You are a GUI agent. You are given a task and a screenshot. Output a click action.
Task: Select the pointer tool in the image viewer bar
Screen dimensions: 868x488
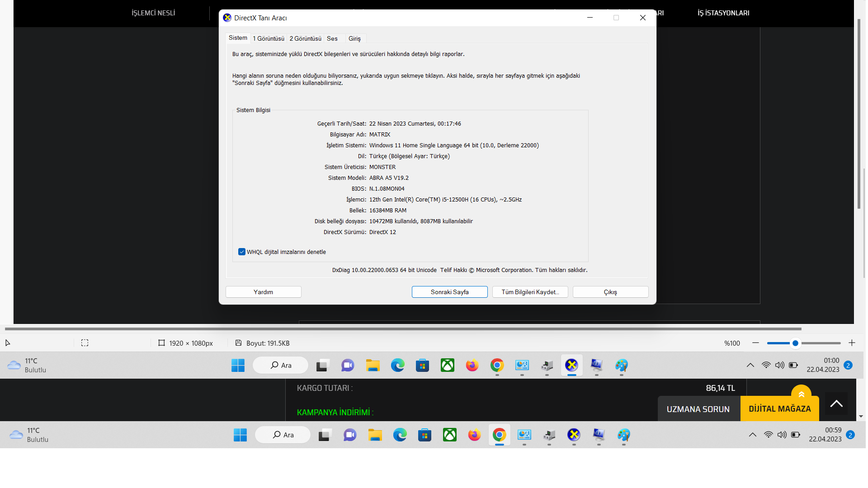tap(8, 343)
